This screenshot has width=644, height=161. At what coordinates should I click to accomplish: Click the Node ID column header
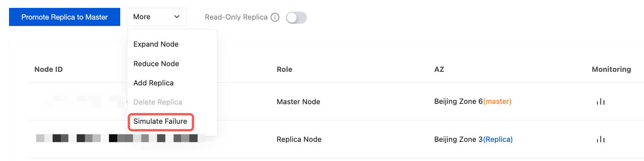[48, 69]
